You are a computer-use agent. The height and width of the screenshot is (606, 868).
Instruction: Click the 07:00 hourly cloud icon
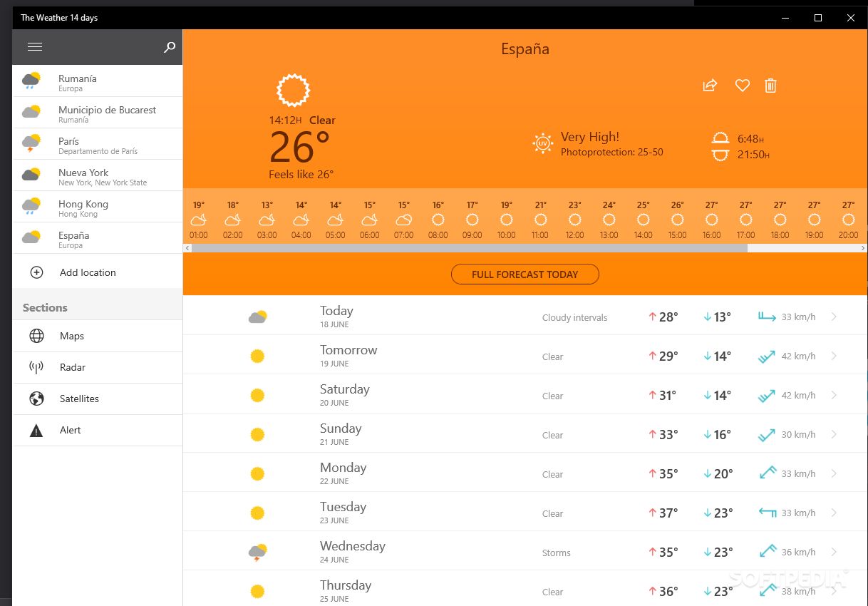point(404,220)
